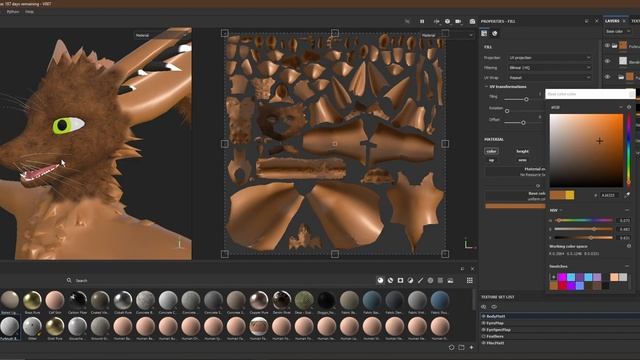Screen dimensions: 640x360
Task: Click the yellow previous color swatch
Action: pyautogui.click(x=569, y=195)
